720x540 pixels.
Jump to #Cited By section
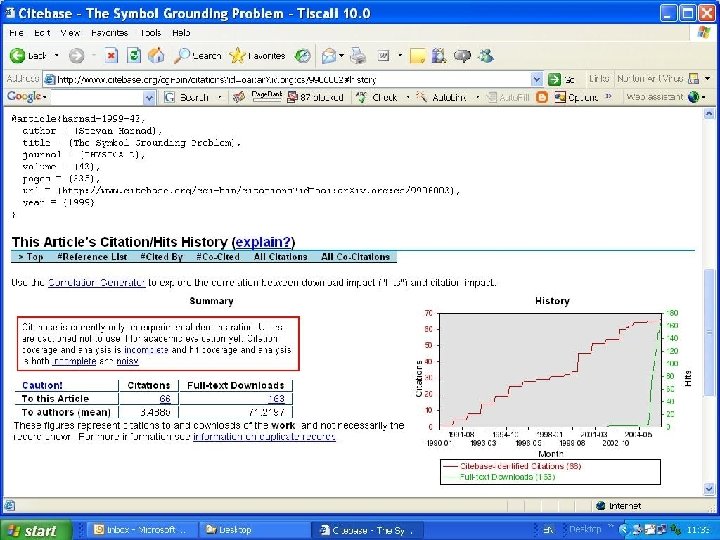[162, 257]
